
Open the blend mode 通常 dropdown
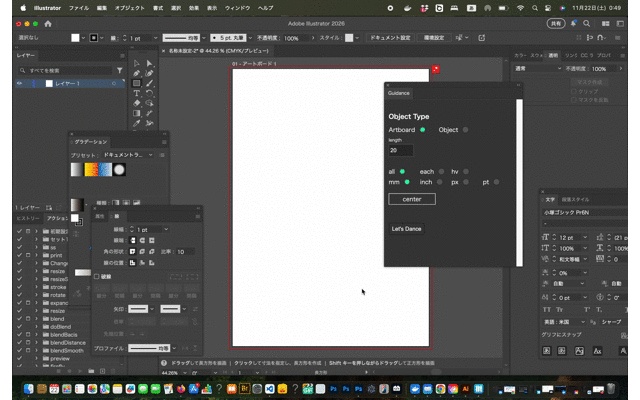click(x=538, y=69)
